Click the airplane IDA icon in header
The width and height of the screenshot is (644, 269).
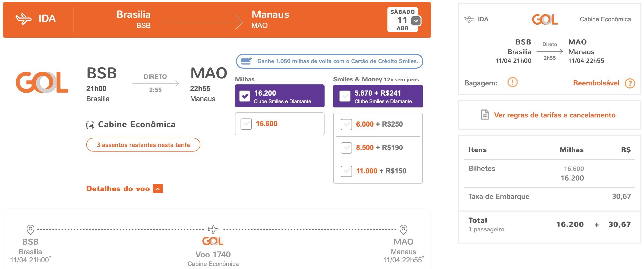coord(24,19)
